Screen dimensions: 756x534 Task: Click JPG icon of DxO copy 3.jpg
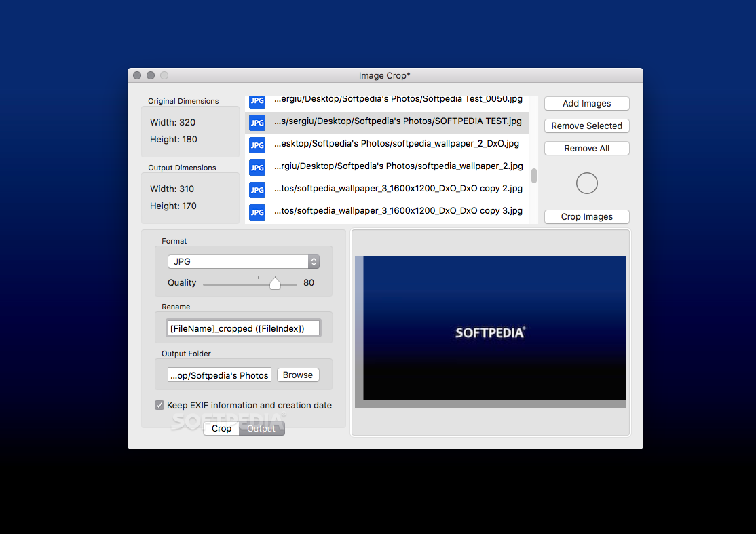(257, 212)
